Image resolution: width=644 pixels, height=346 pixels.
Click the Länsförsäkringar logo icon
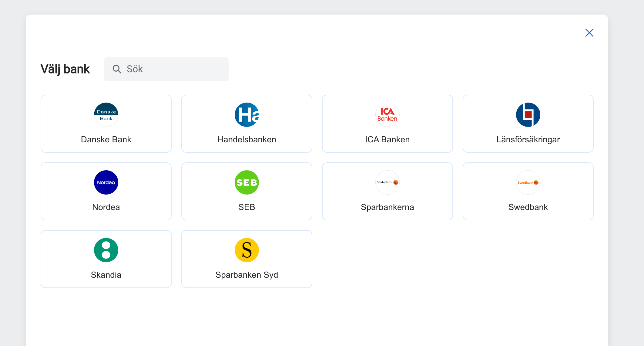528,115
